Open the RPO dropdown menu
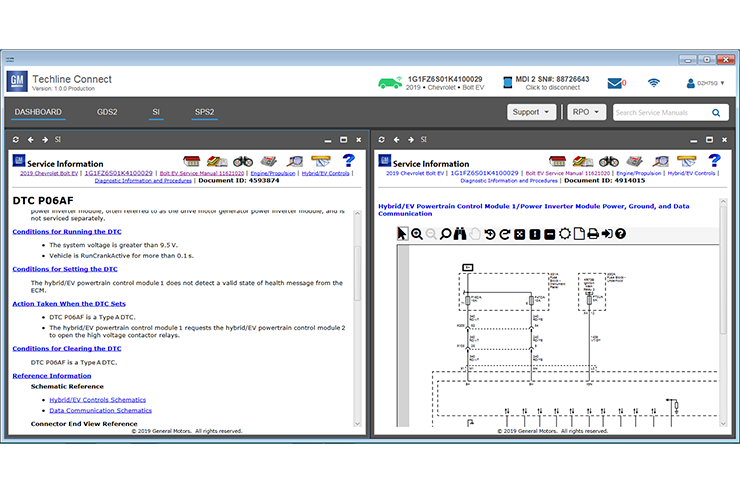Viewport: 740px width, 493px height. [x=585, y=112]
